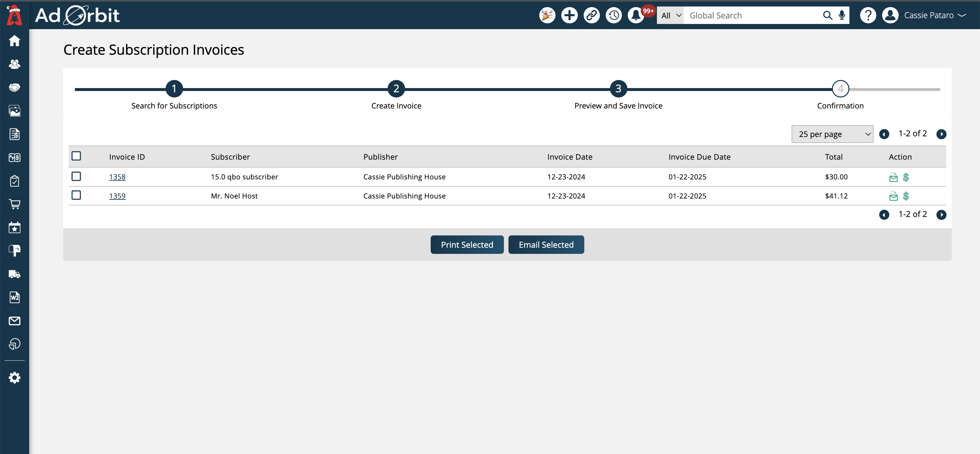The height and width of the screenshot is (454, 980).
Task: Click the Email Selected button
Action: tap(546, 245)
